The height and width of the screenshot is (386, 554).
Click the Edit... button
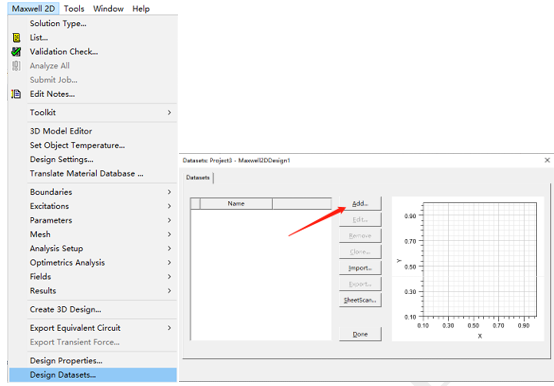(x=360, y=219)
